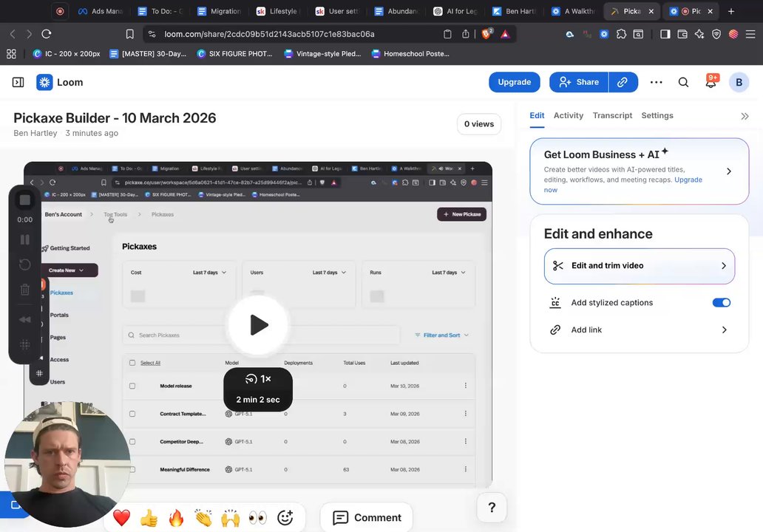763x532 pixels.
Task: Open Loom search magnifier
Action: click(x=683, y=82)
